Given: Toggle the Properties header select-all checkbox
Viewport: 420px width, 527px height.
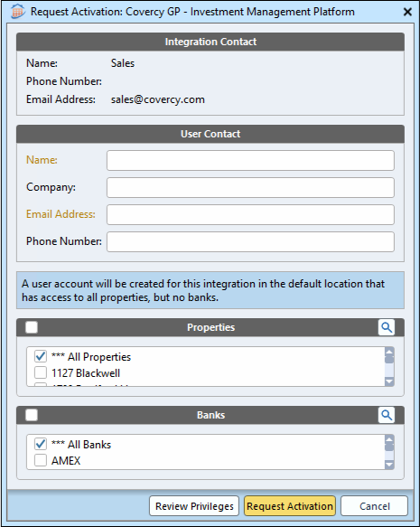Looking at the screenshot, I should [x=32, y=327].
